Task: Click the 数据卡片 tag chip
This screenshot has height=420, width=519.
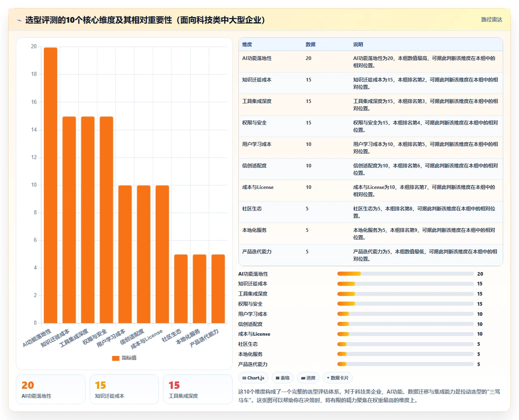Action: 338,378
